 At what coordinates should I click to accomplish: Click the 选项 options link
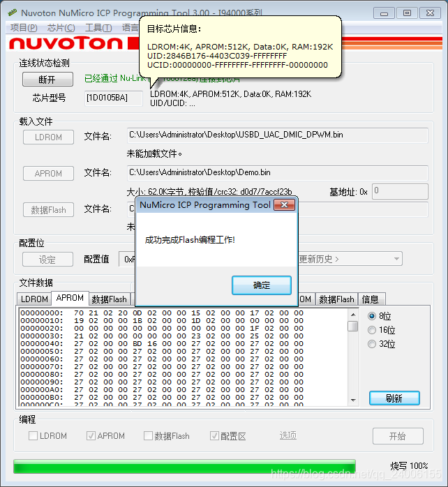tap(288, 435)
